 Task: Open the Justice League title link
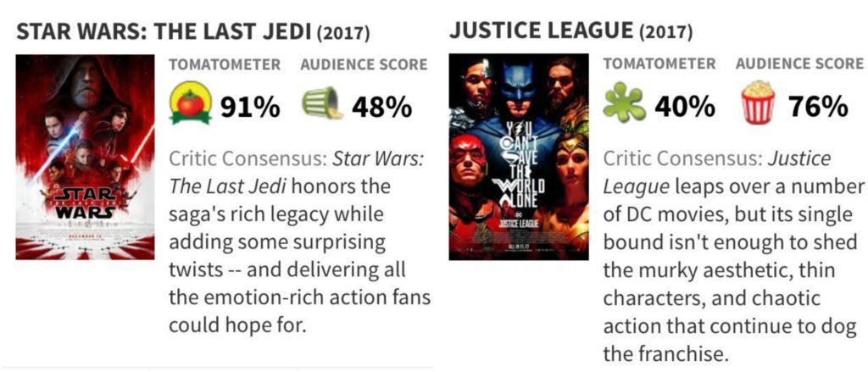[x=541, y=31]
